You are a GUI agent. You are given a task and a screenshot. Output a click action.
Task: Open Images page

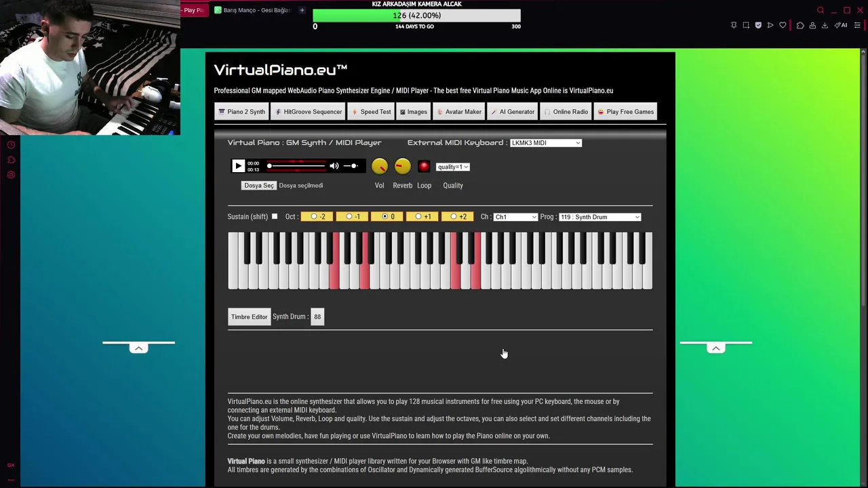click(414, 112)
